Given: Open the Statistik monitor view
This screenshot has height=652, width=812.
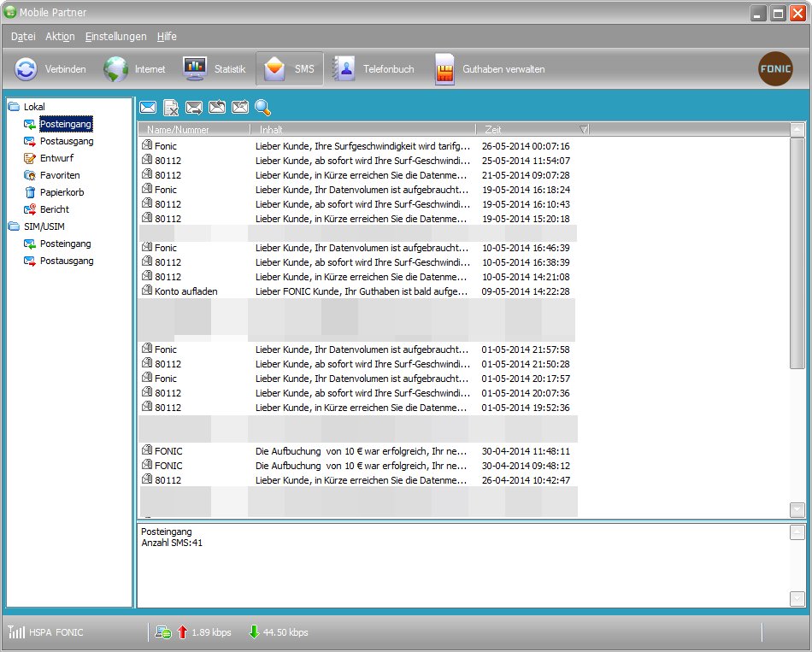Looking at the screenshot, I should click(x=214, y=69).
